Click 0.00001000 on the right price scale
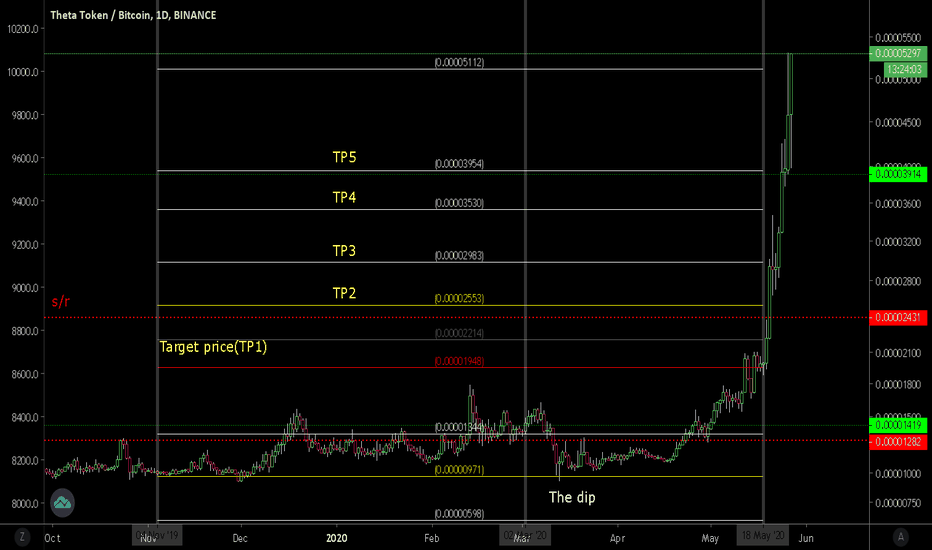This screenshot has width=932, height=550. [898, 474]
